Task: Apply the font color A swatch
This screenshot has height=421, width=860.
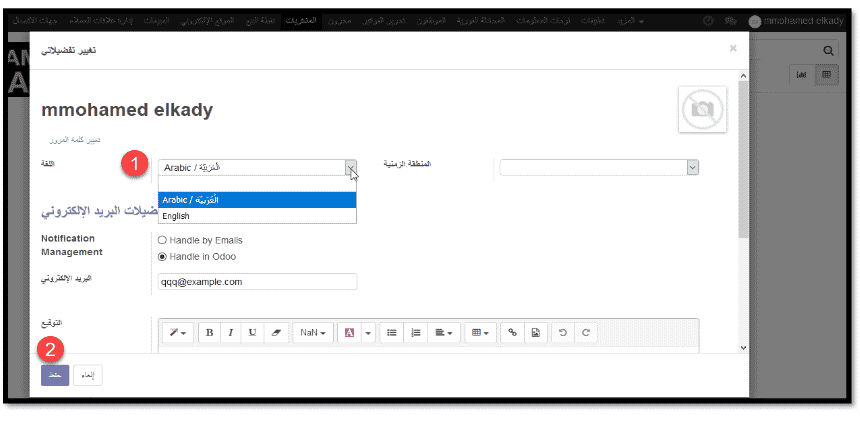Action: pyautogui.click(x=349, y=333)
